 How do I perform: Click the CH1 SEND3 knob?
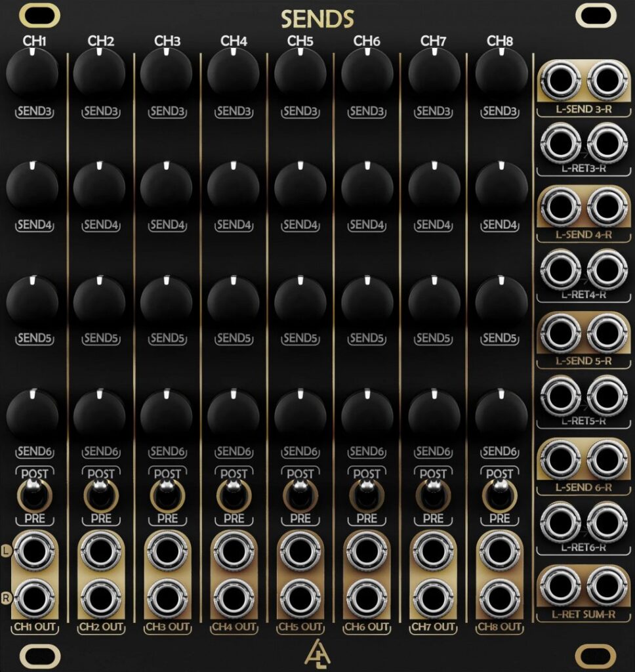[32, 73]
